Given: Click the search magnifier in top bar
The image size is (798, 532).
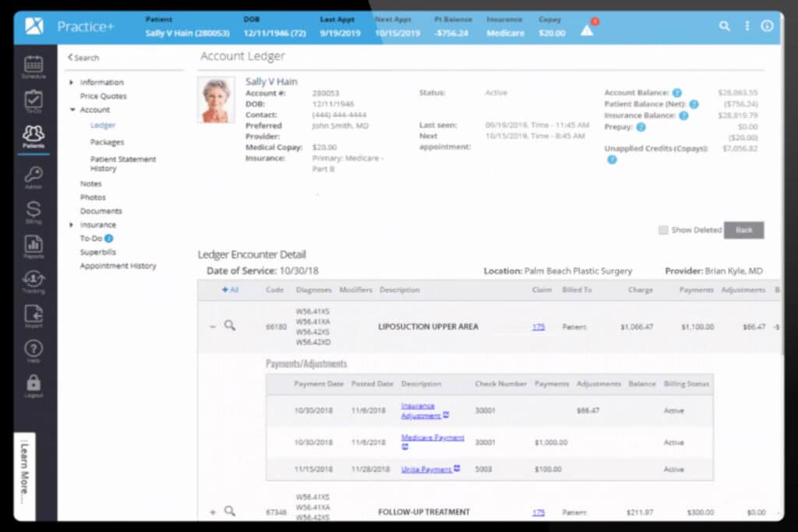Looking at the screenshot, I should (724, 26).
